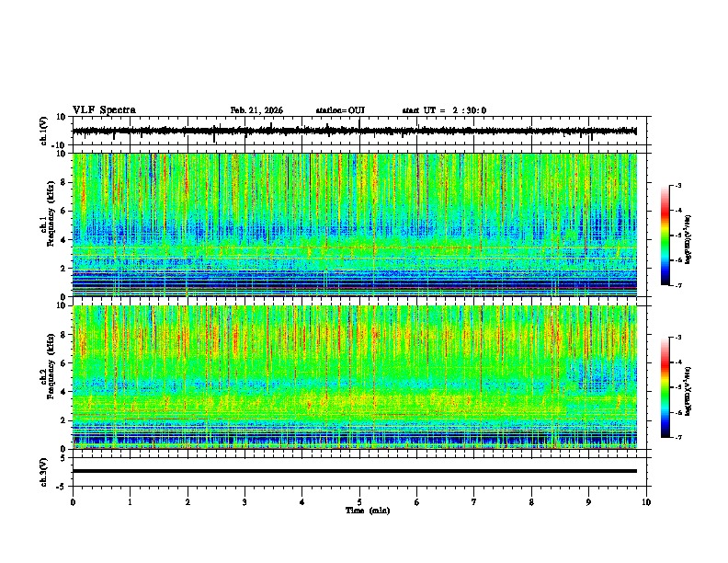Click the "8" kHz tick on ch.2 spectrogram axis

[x=64, y=334]
